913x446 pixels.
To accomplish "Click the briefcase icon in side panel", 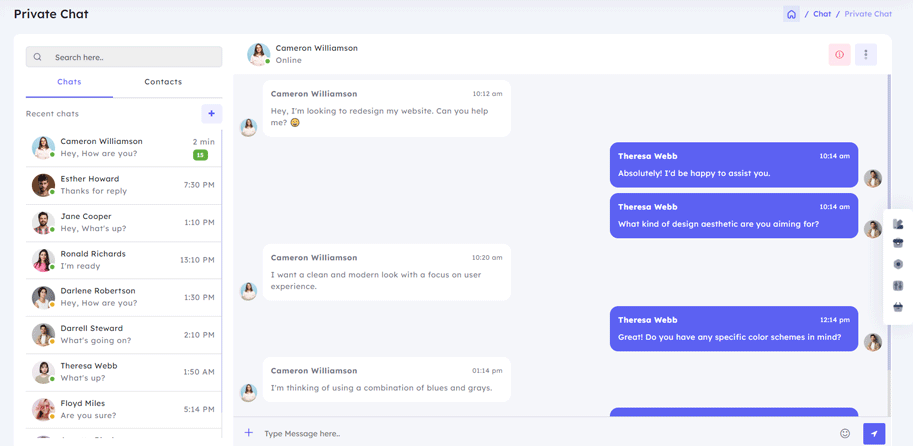I will click(x=898, y=243).
